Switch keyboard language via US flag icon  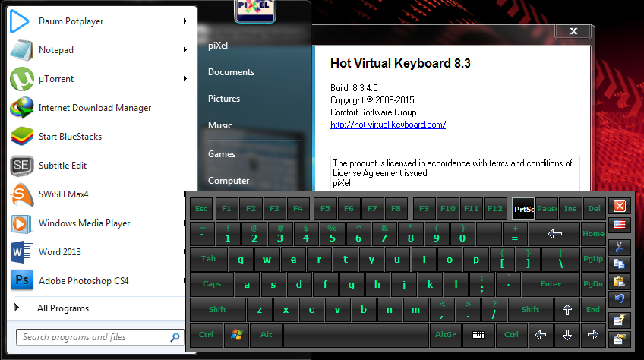point(620,224)
